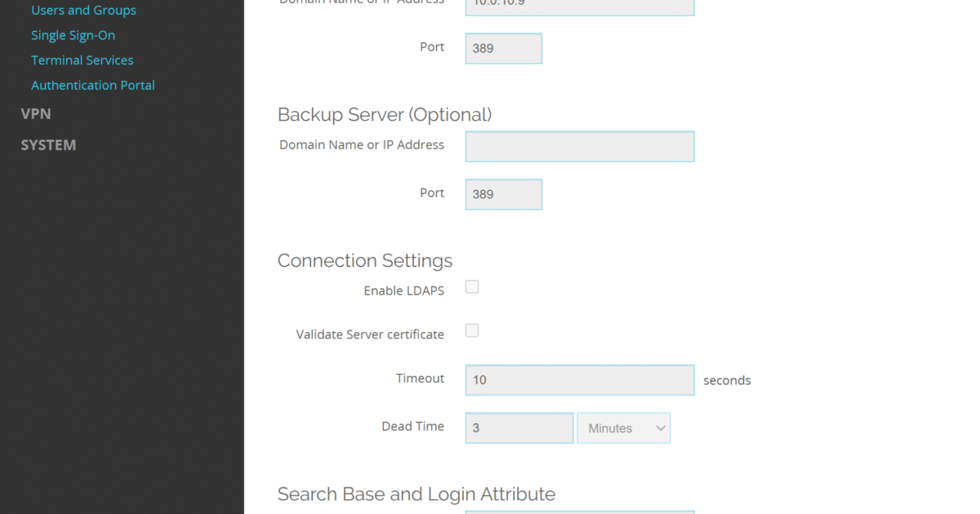Image resolution: width=980 pixels, height=514 pixels.
Task: Click the Dead Time value field
Action: pos(519,428)
